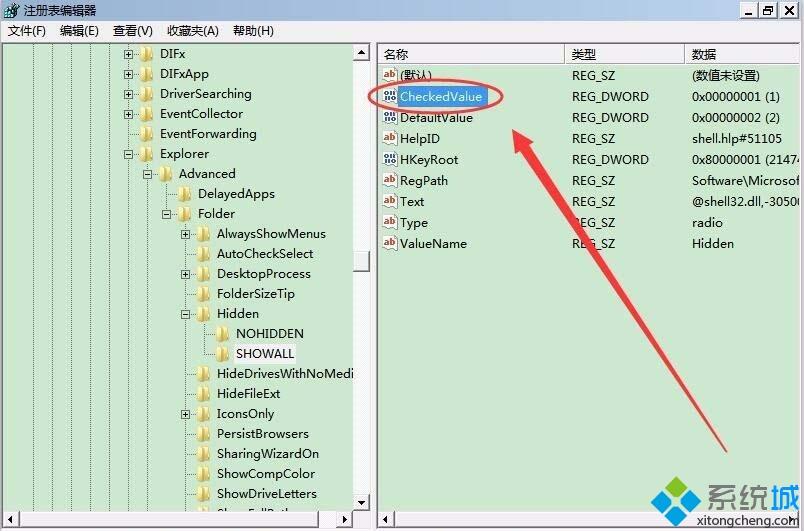This screenshot has height=531, width=804.
Task: Click the Hidden data value of ValueName
Action: coord(713,243)
